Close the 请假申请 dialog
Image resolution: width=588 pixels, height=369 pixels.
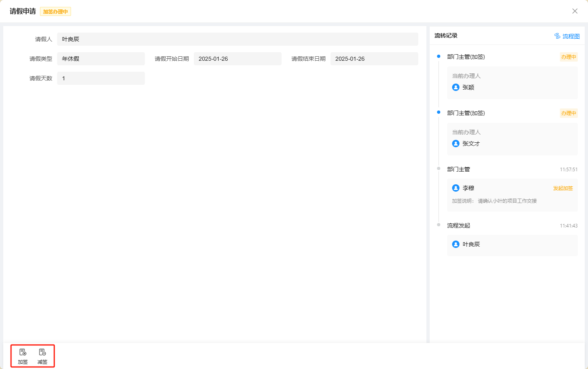tap(575, 11)
